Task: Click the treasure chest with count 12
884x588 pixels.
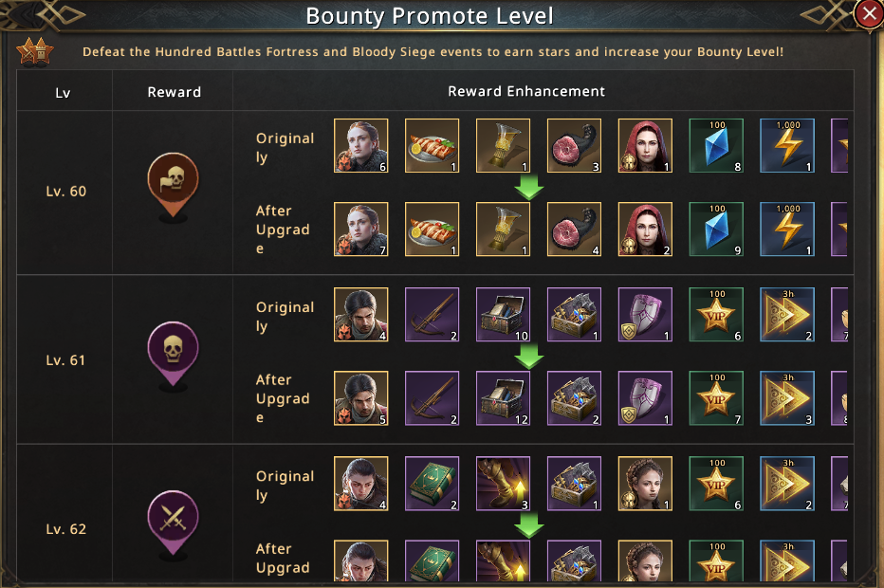Action: (503, 398)
